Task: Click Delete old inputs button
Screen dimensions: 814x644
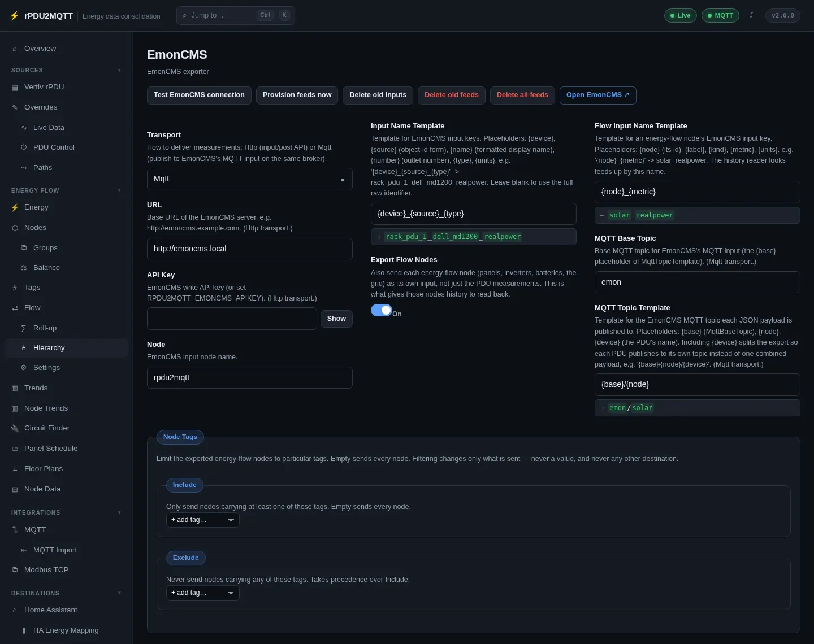Action: point(378,95)
